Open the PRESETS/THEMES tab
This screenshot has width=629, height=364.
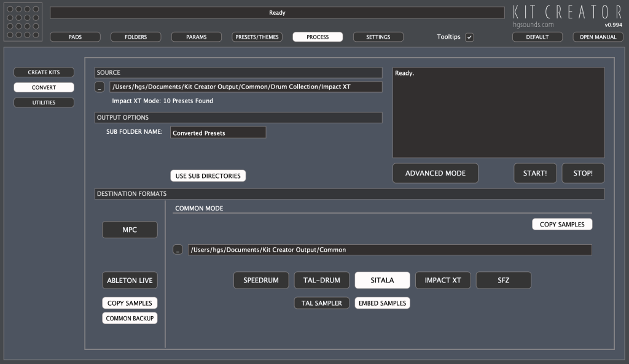point(257,37)
